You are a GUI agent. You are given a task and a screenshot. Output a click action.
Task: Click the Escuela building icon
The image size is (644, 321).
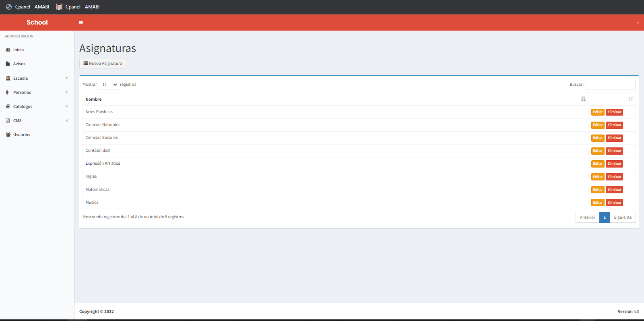(8, 79)
